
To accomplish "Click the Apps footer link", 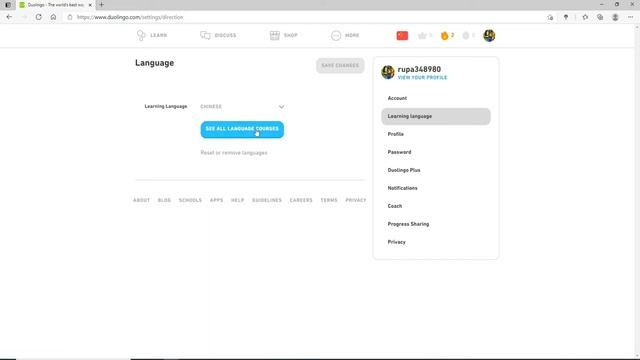I will (x=216, y=200).
